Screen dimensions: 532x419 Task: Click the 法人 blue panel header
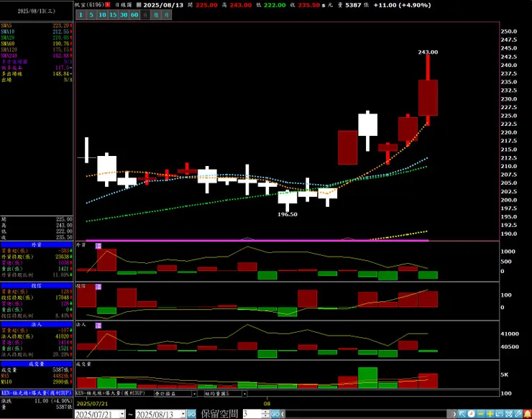pyautogui.click(x=36, y=324)
